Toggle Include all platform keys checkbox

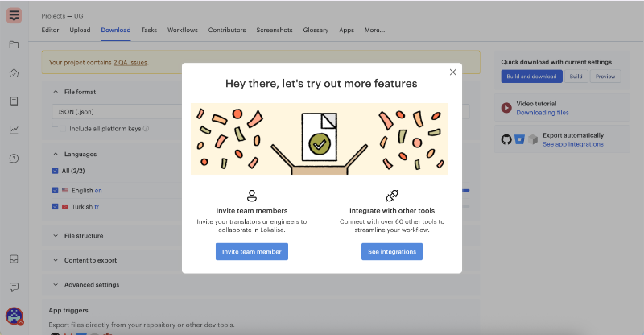pyautogui.click(x=63, y=129)
